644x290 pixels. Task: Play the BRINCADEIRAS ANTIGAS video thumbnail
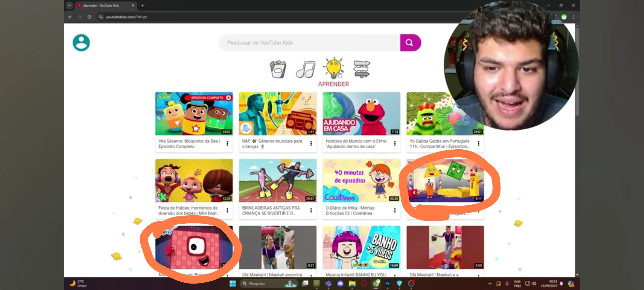tap(278, 180)
